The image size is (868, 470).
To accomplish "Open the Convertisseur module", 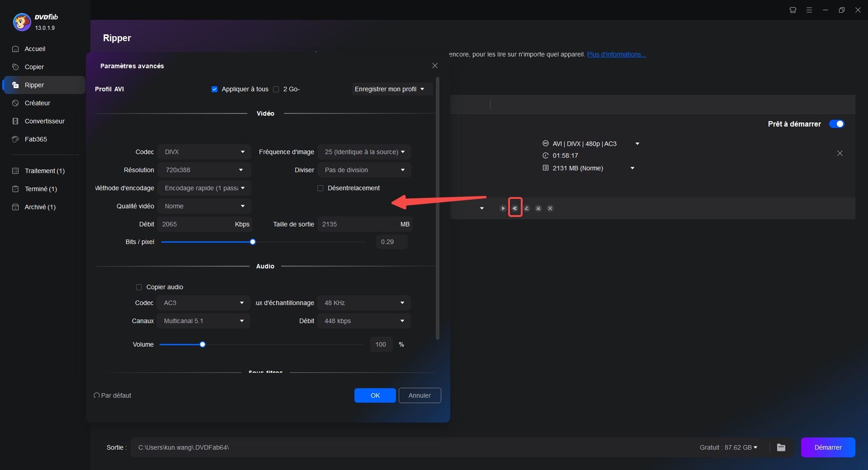I will [44, 121].
